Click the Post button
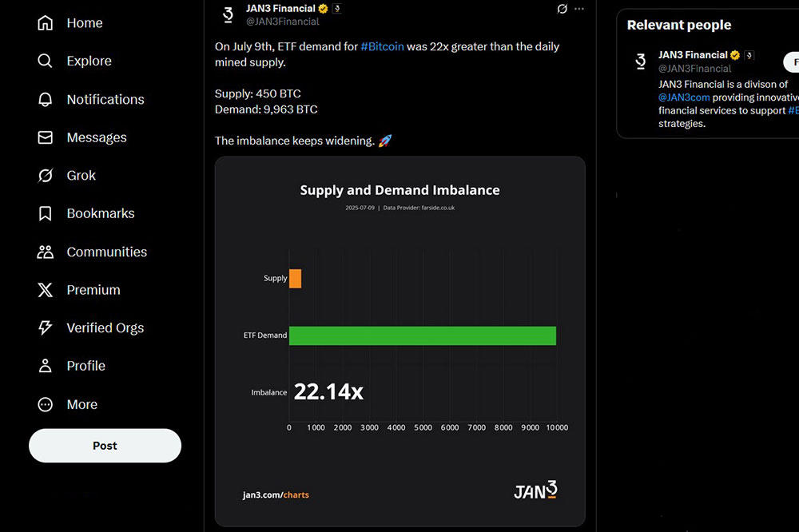This screenshot has height=532, width=799. [105, 446]
